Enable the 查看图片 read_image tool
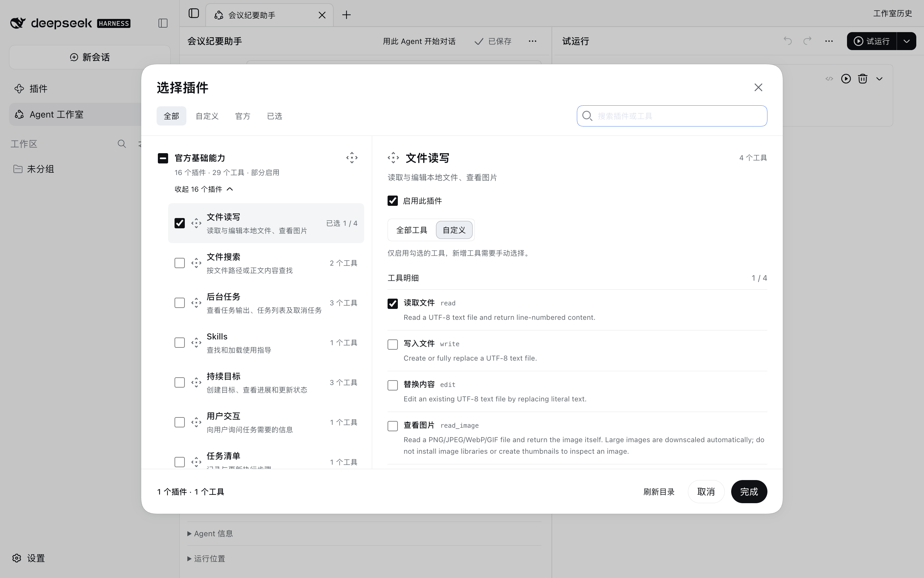 (392, 426)
